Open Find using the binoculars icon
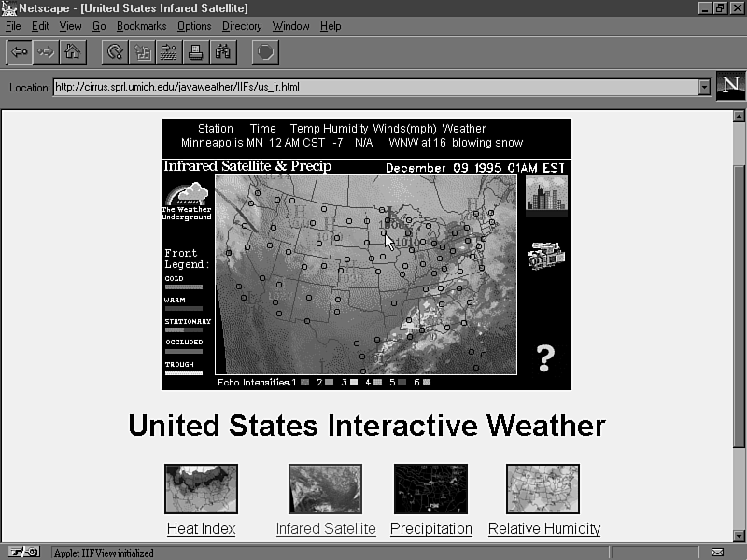The height and width of the screenshot is (560, 747). tap(222, 52)
